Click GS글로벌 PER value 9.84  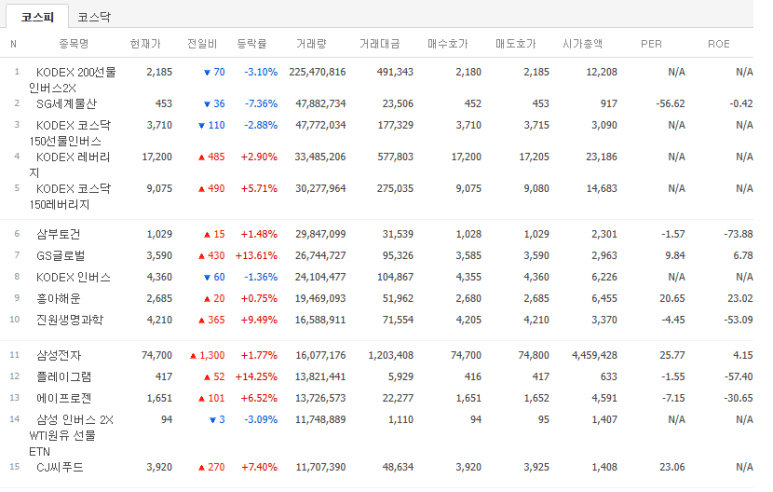coord(675,255)
